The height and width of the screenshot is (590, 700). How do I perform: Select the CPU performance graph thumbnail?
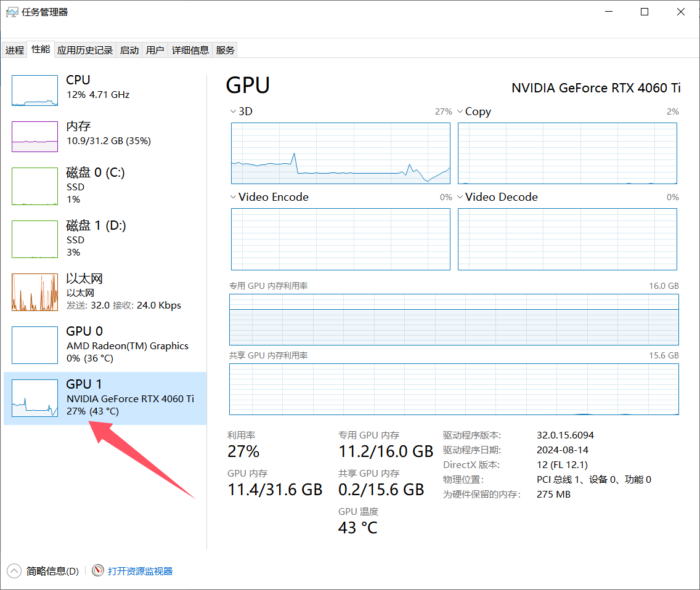tap(35, 91)
